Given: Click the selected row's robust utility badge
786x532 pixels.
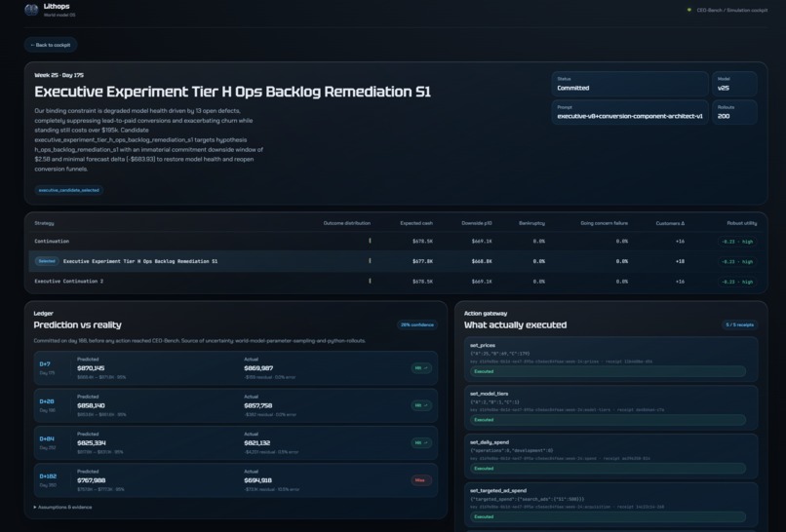Looking at the screenshot, I should click(x=737, y=261).
